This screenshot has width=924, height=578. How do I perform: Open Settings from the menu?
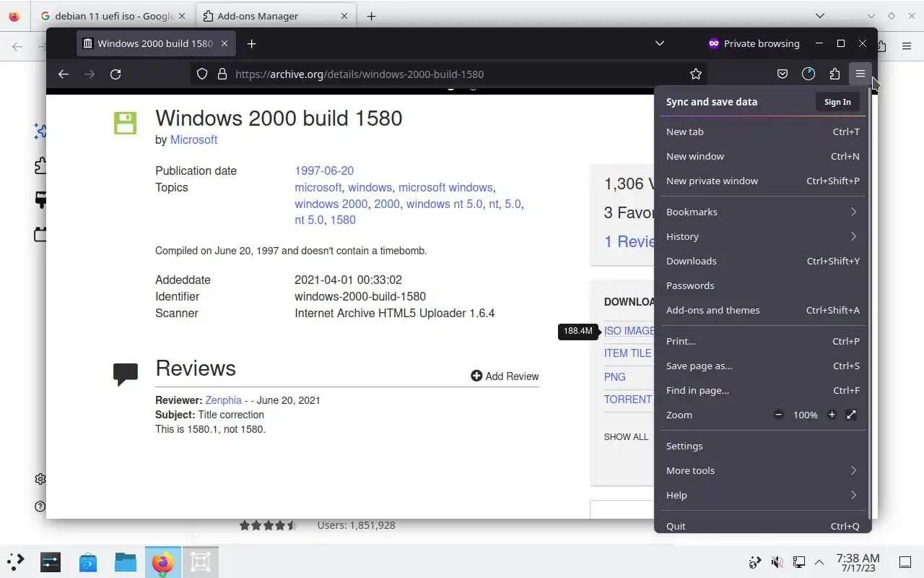click(x=762, y=446)
